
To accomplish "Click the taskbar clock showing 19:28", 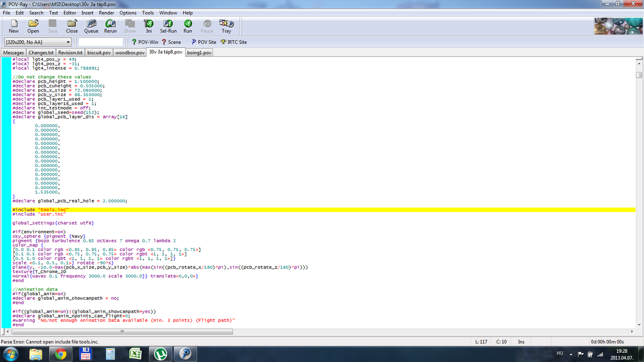I will point(622,354).
